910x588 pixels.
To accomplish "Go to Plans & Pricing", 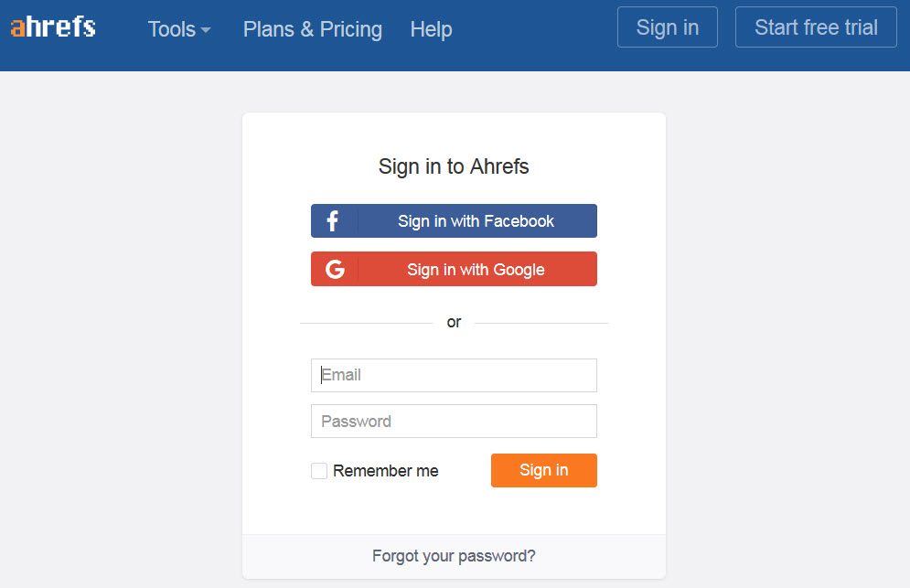I will 312,29.
